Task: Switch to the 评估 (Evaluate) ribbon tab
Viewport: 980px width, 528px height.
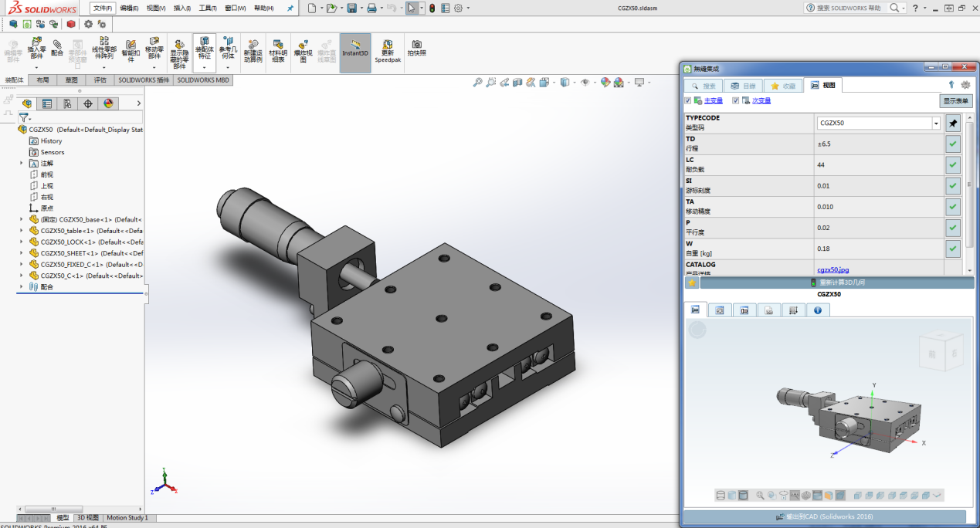Action: (100, 80)
